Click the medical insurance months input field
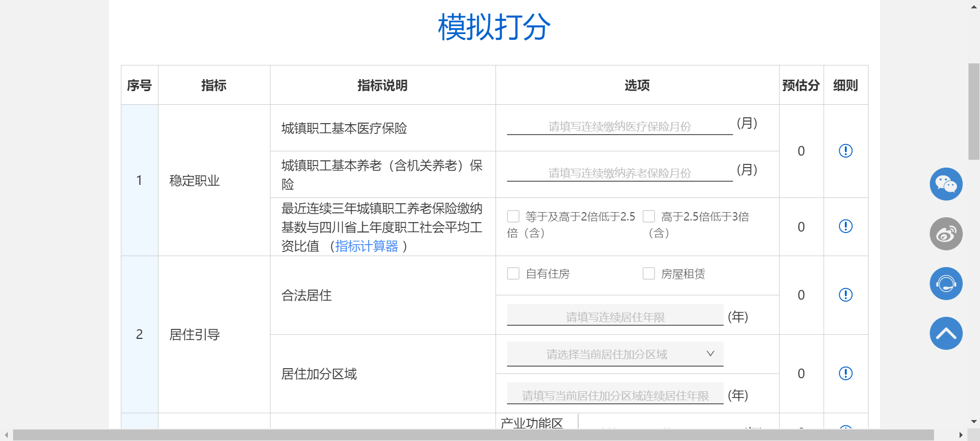The width and height of the screenshot is (980, 441). 619,126
